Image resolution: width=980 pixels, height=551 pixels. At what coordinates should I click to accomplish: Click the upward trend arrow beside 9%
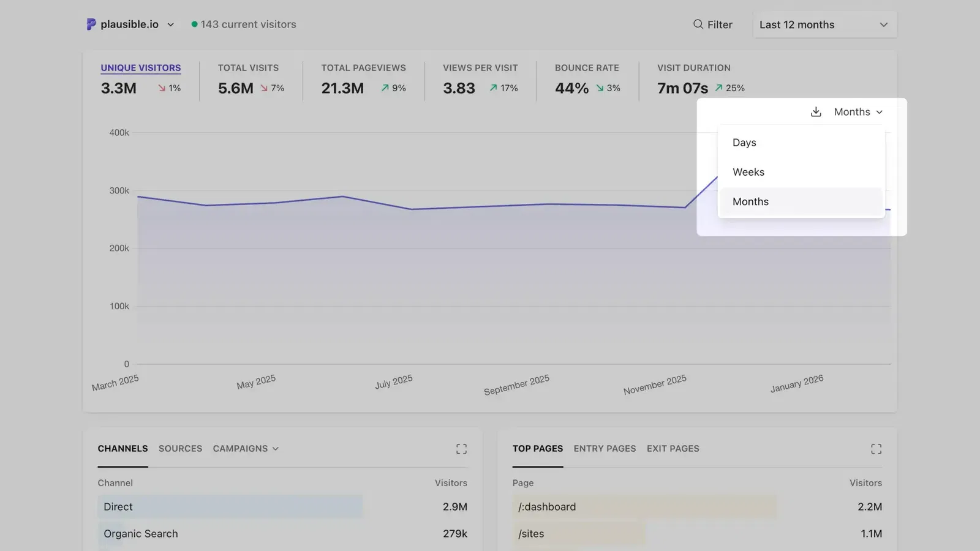385,88
